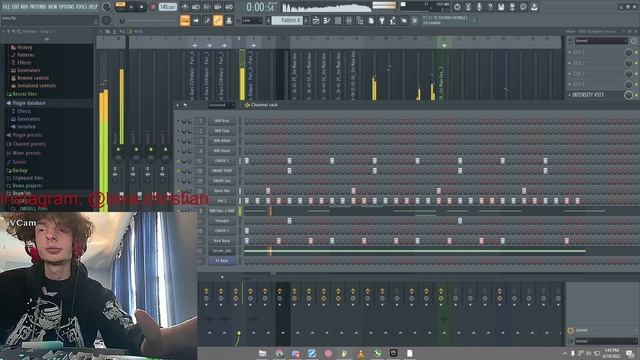This screenshot has width=640, height=360.
Task: Open Channel presets in the browser
Action: pos(29,144)
